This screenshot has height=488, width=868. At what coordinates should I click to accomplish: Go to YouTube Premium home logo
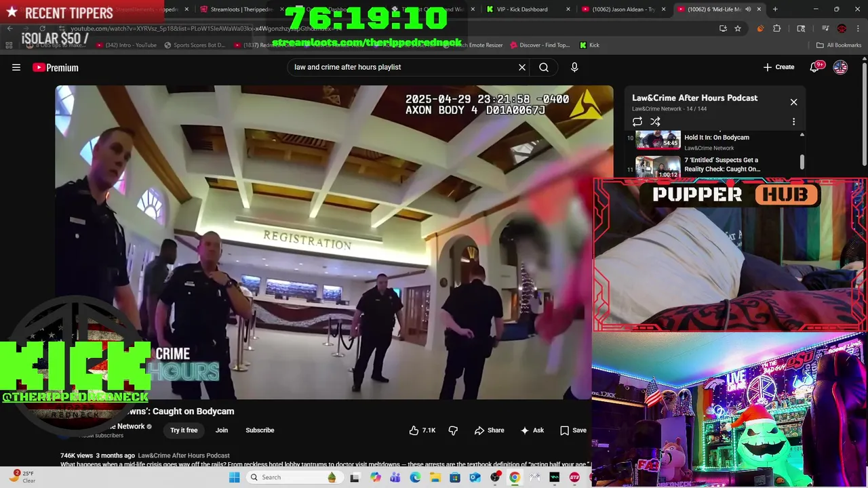(56, 67)
